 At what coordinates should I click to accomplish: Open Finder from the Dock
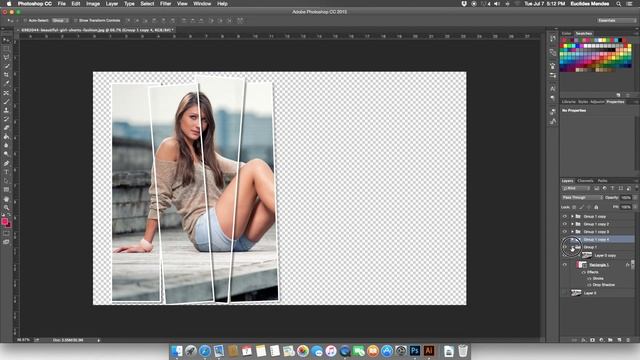point(177,351)
